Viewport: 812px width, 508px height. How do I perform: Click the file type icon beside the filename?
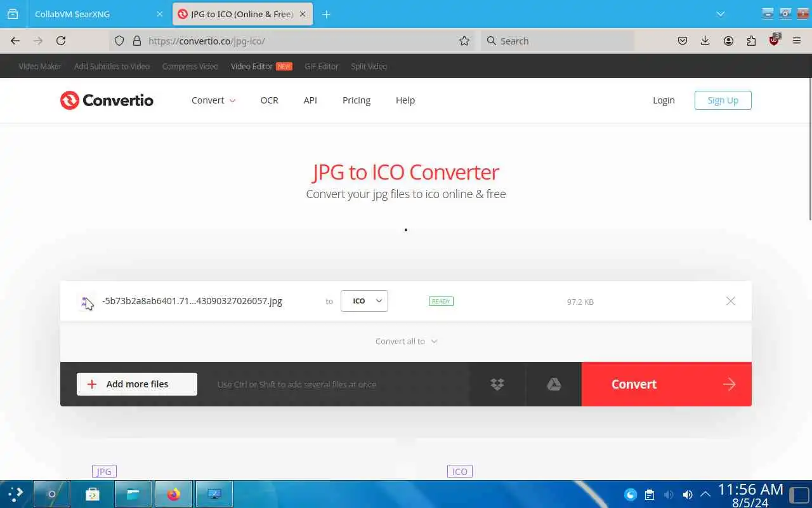click(85, 302)
